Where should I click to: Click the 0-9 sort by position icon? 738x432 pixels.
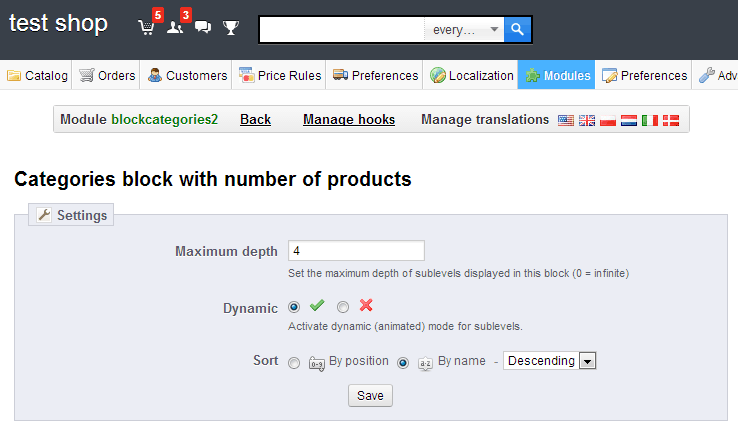(317, 364)
